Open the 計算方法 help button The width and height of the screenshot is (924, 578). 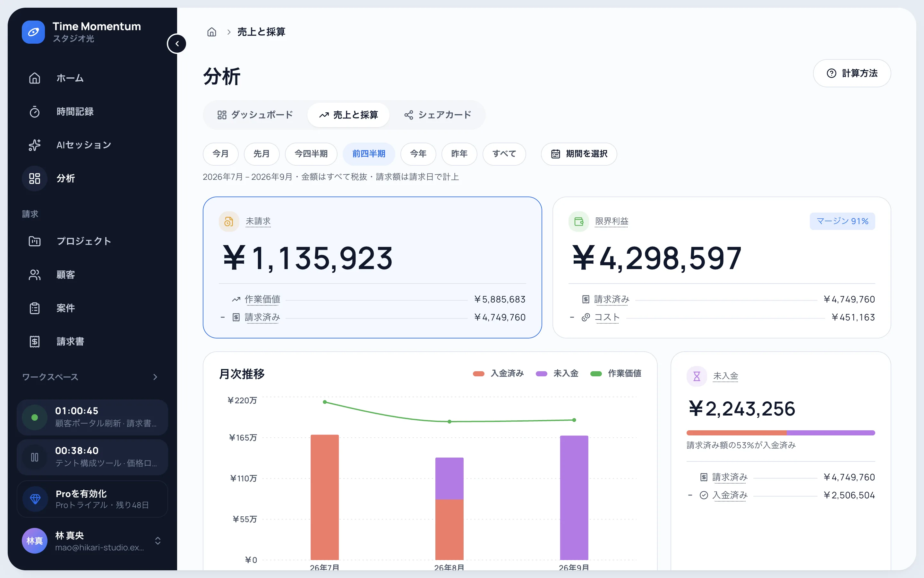(x=852, y=73)
